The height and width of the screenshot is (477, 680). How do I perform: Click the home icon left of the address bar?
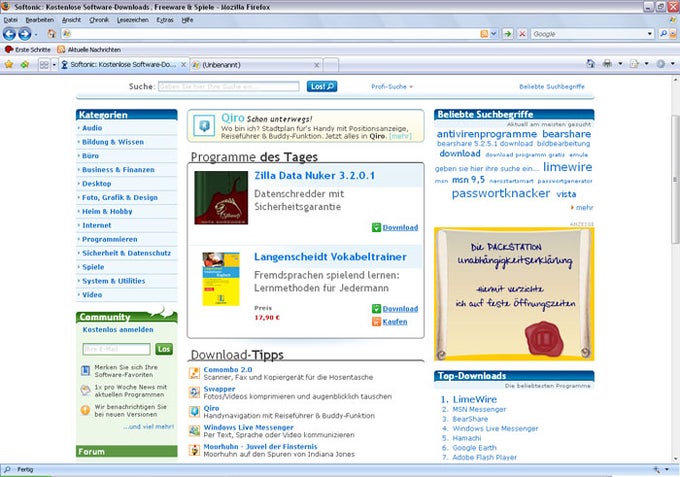pos(52,34)
